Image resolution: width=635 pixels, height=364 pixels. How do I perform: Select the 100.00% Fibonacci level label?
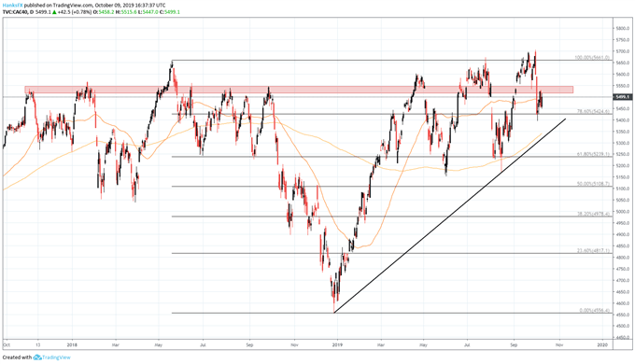tap(592, 58)
